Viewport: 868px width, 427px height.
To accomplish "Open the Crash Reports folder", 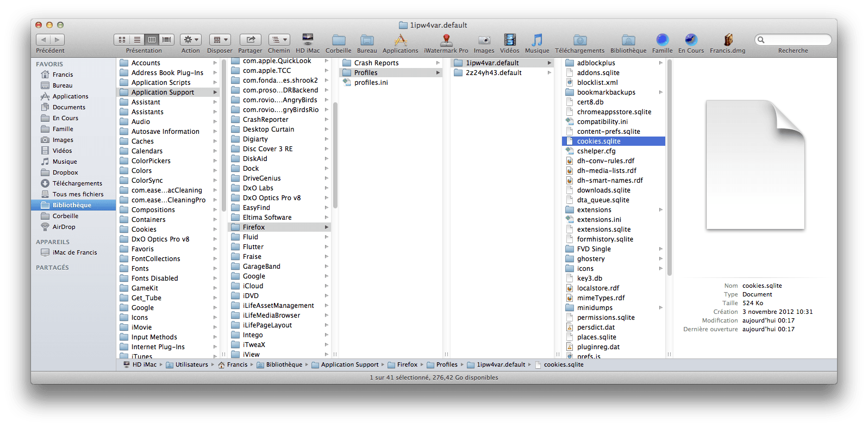I will tap(391, 63).
